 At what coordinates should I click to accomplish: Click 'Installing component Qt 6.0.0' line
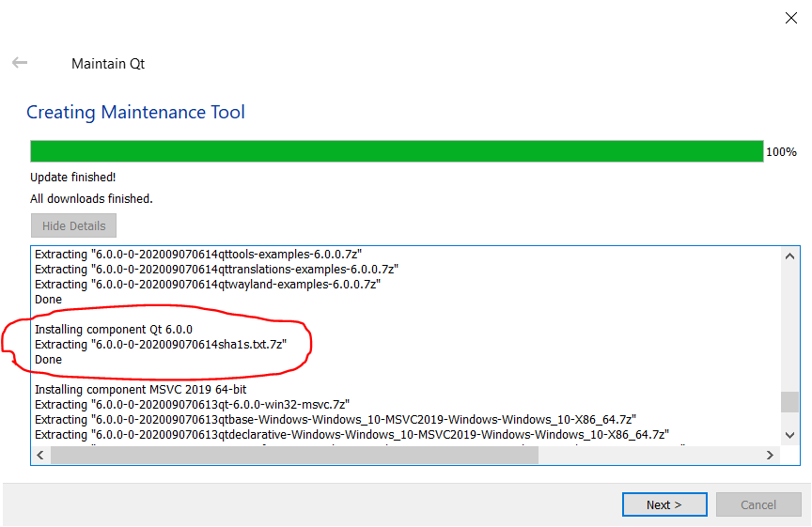[114, 329]
